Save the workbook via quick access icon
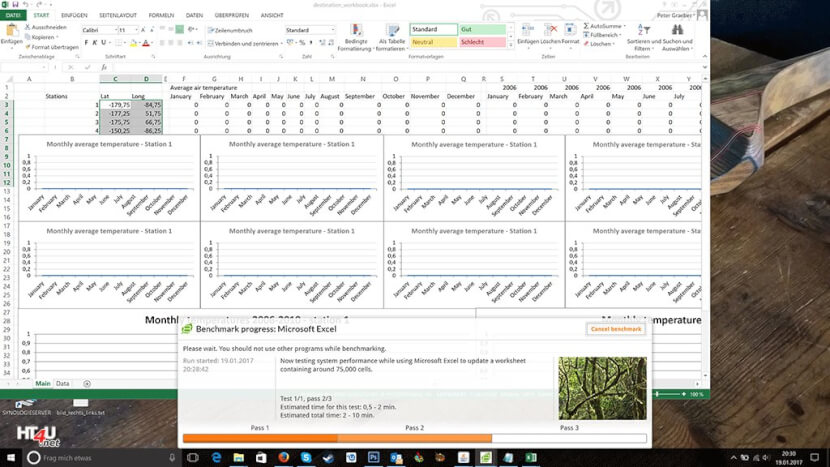830x467 pixels. coord(15,4)
